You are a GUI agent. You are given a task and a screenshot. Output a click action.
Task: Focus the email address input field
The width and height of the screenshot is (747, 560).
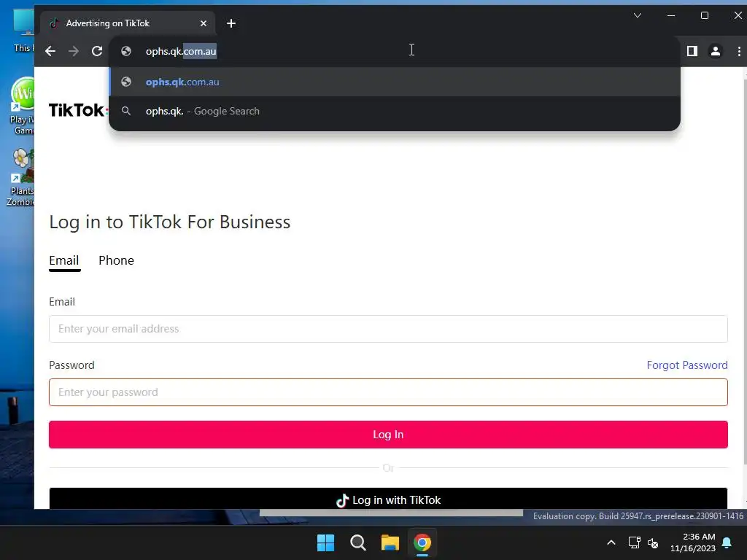[x=388, y=329]
